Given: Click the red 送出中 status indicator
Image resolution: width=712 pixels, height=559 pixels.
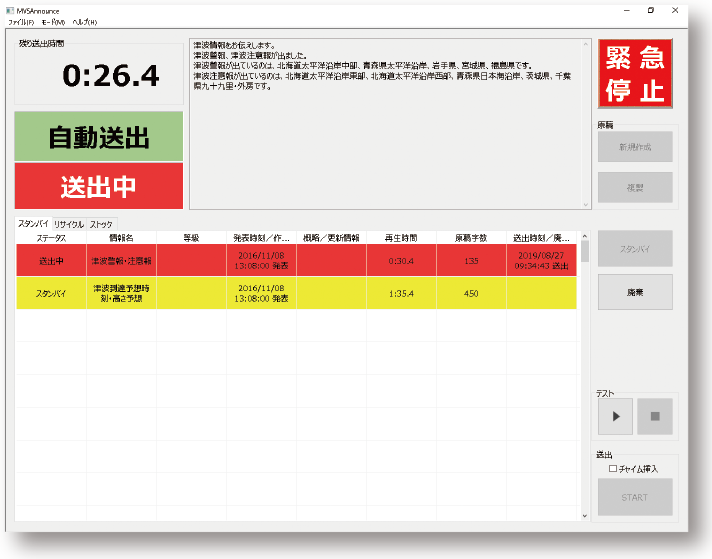Looking at the screenshot, I should pyautogui.click(x=99, y=186).
